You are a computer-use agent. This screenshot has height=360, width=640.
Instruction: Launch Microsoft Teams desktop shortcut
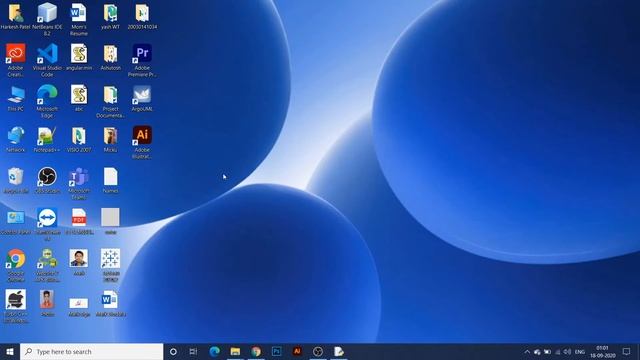tap(78, 177)
